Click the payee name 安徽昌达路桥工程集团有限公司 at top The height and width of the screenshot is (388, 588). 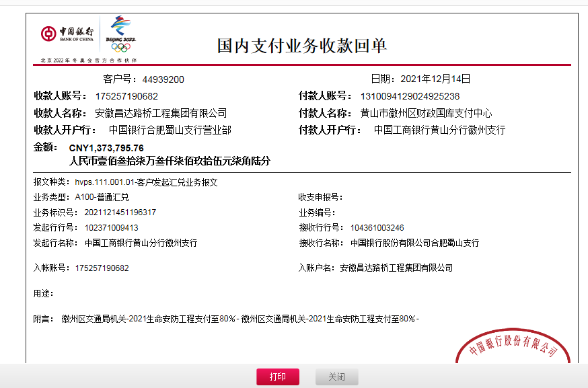161,113
